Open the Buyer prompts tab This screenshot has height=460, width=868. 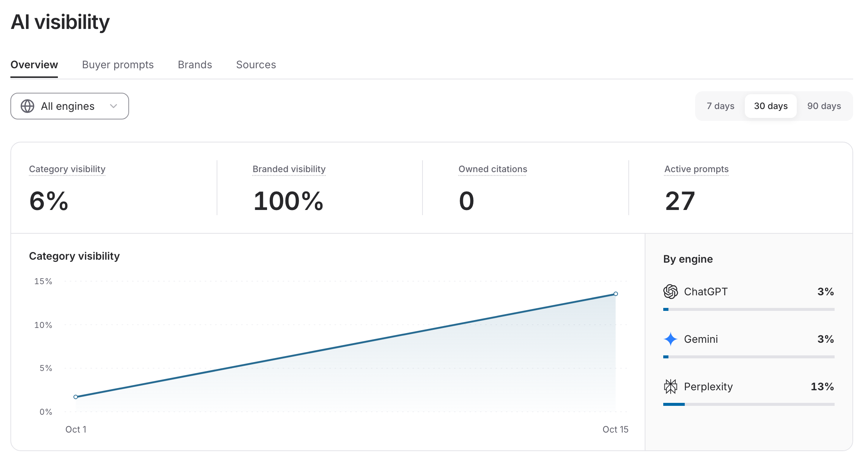tap(118, 65)
